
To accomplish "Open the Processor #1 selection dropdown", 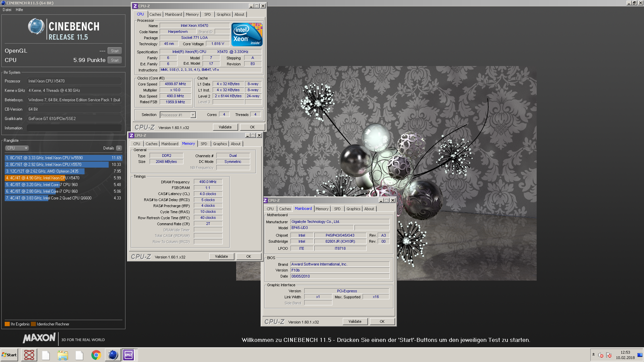I will [x=178, y=115].
